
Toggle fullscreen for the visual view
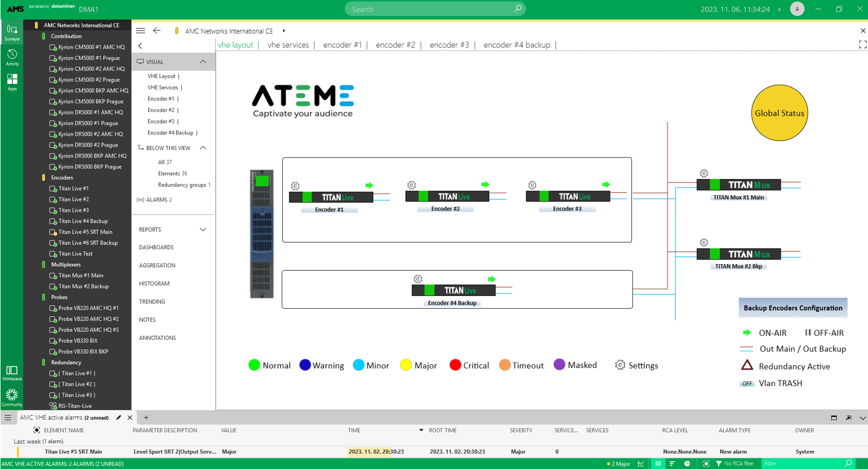click(863, 44)
